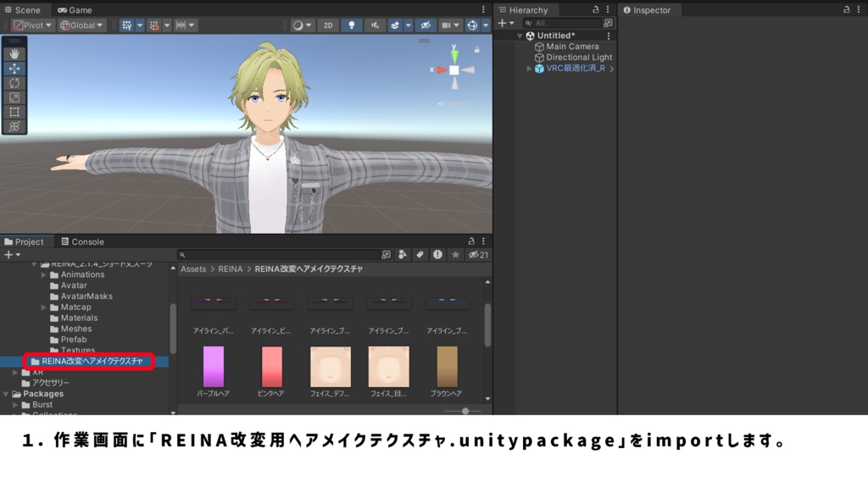
Task: Select the Hand tool in the Scene toolbar
Action: (x=14, y=53)
